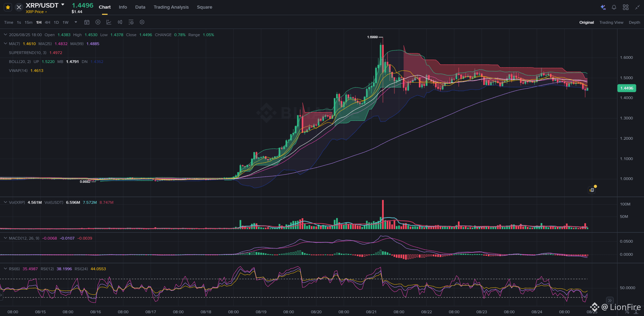Click the RSI(12) value 38.1996
This screenshot has width=644, height=316.
coord(64,269)
